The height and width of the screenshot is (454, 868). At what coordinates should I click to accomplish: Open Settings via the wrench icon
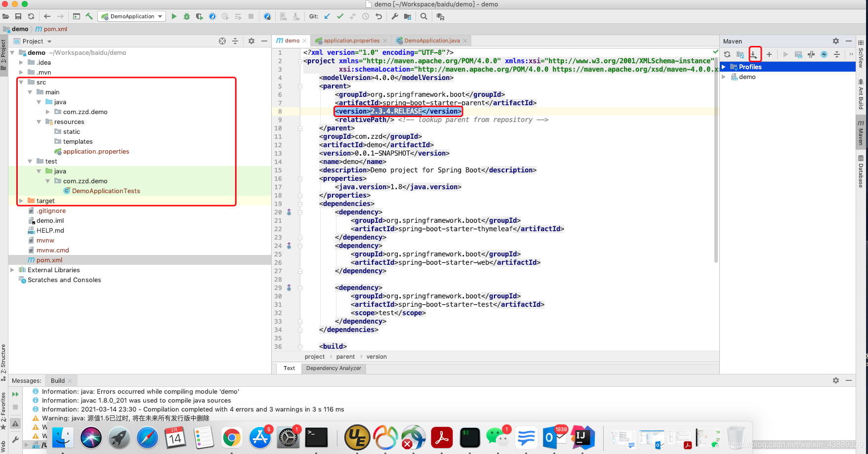[395, 16]
